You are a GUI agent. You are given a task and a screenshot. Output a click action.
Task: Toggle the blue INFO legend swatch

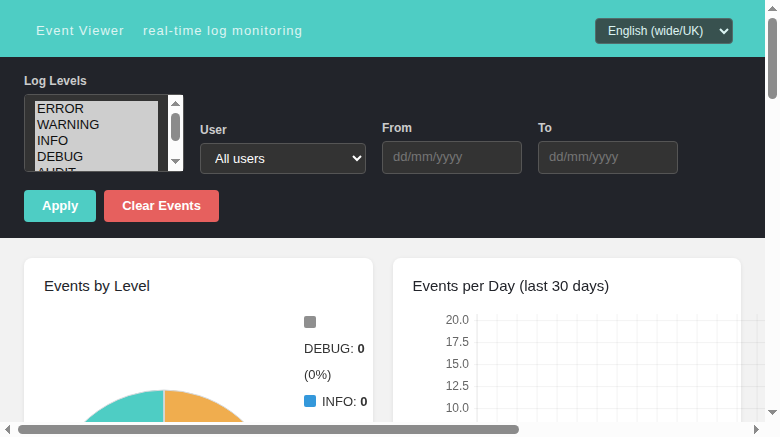[310, 401]
